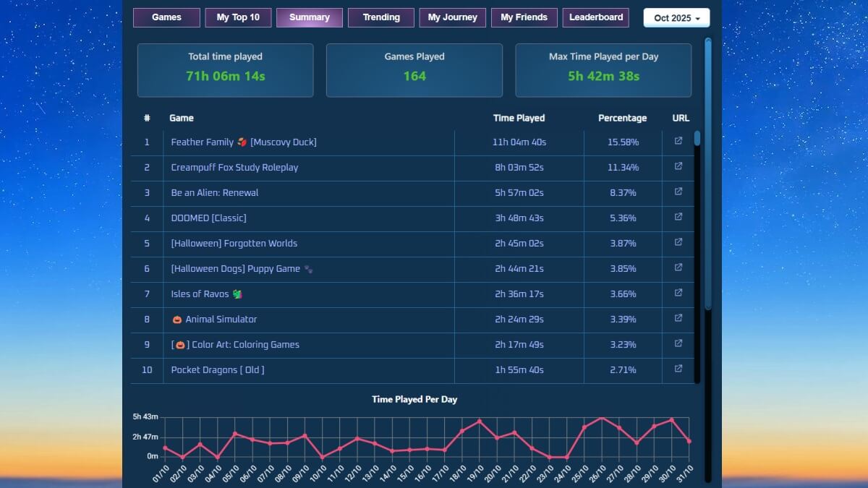This screenshot has width=868, height=488.
Task: Click the Feather Family [Muscovy Duck] game name
Action: pyautogui.click(x=244, y=142)
